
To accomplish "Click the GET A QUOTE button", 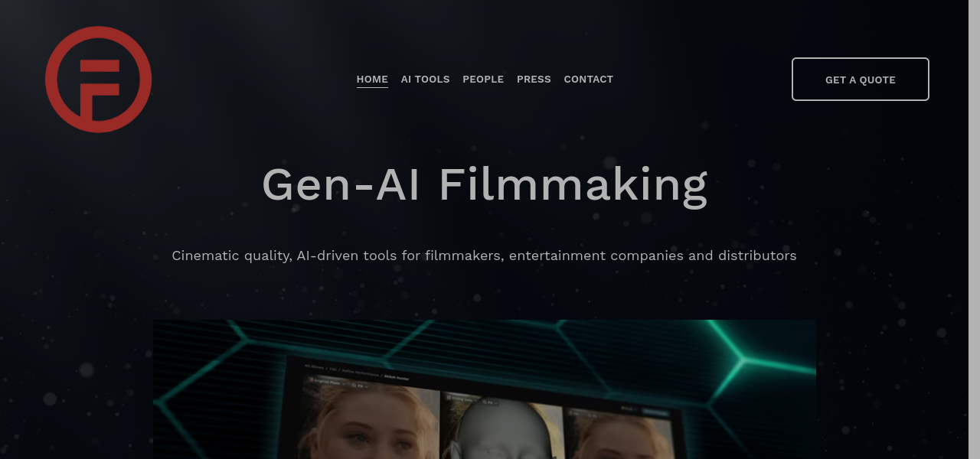I will click(x=861, y=80).
